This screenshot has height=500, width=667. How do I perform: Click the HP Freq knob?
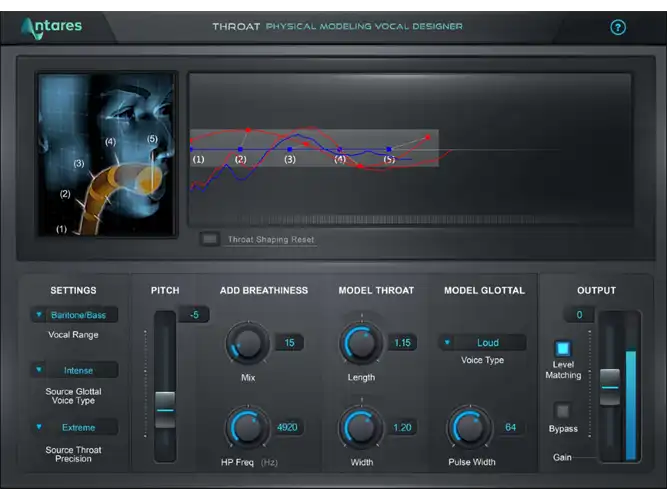point(247,427)
